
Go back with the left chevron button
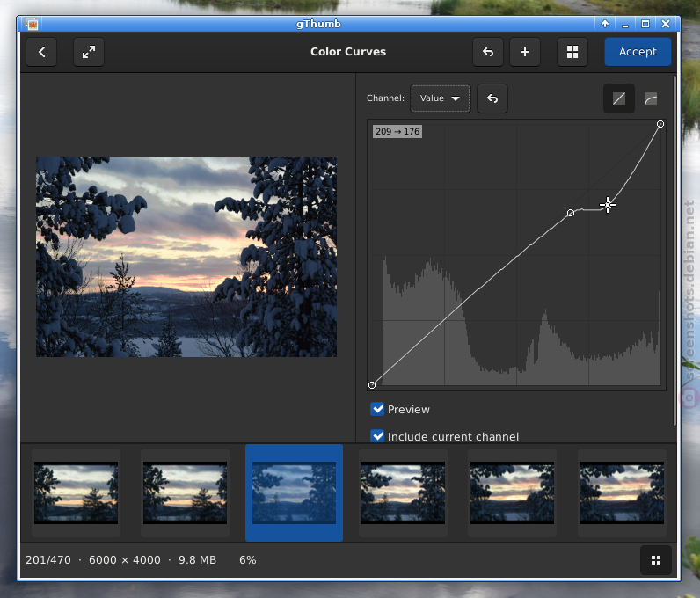[x=41, y=52]
